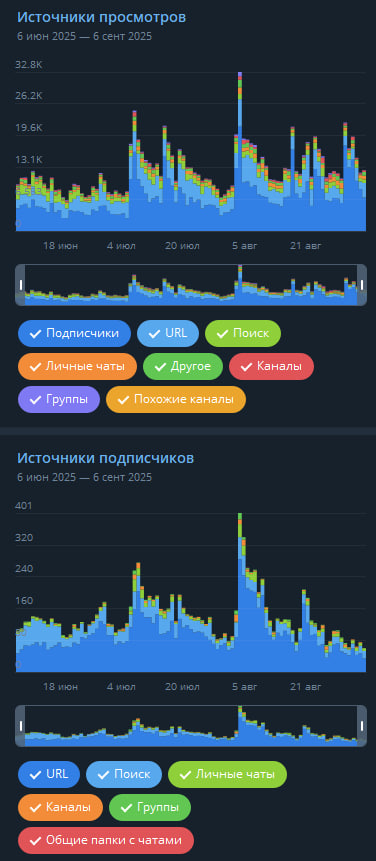The width and height of the screenshot is (376, 861).
Task: Click 5 авг date label below views chart
Action: [x=244, y=245]
